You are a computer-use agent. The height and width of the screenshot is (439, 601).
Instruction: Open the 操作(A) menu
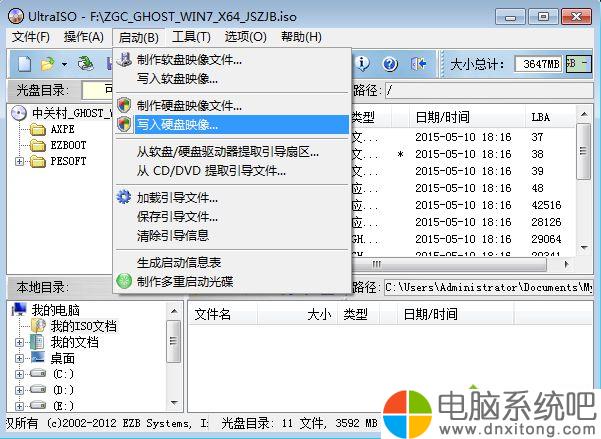coord(84,37)
